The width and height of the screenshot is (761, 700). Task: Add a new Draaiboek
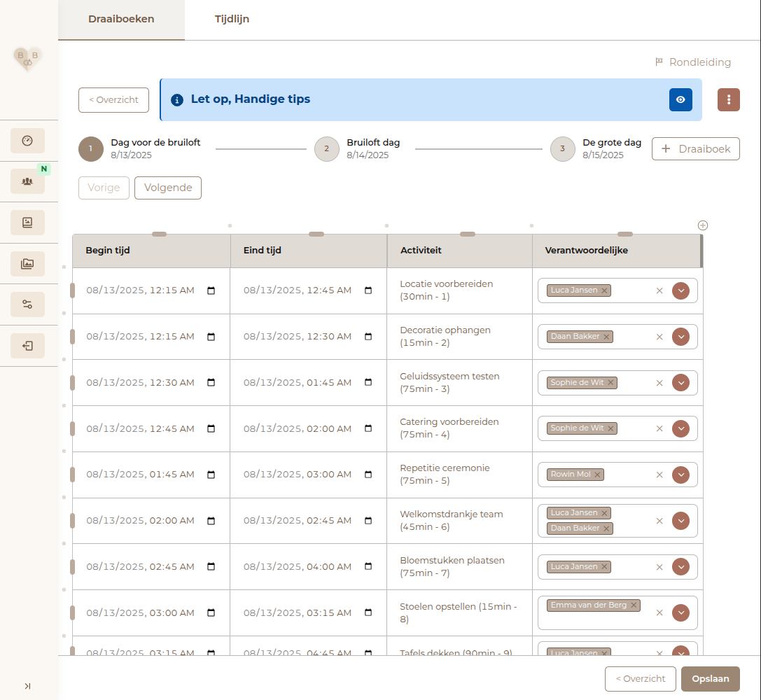pos(695,149)
